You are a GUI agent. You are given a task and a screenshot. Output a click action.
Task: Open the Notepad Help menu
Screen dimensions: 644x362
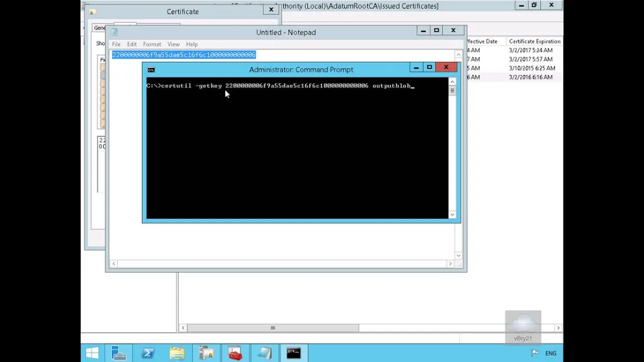(192, 44)
